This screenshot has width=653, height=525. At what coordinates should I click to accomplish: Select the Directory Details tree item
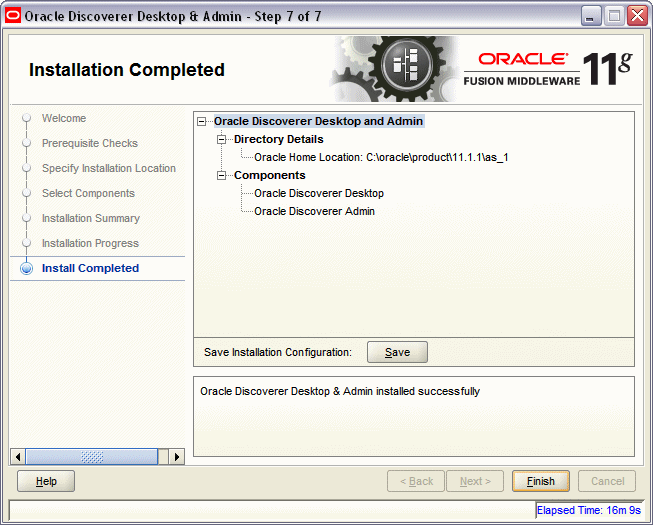tap(279, 139)
